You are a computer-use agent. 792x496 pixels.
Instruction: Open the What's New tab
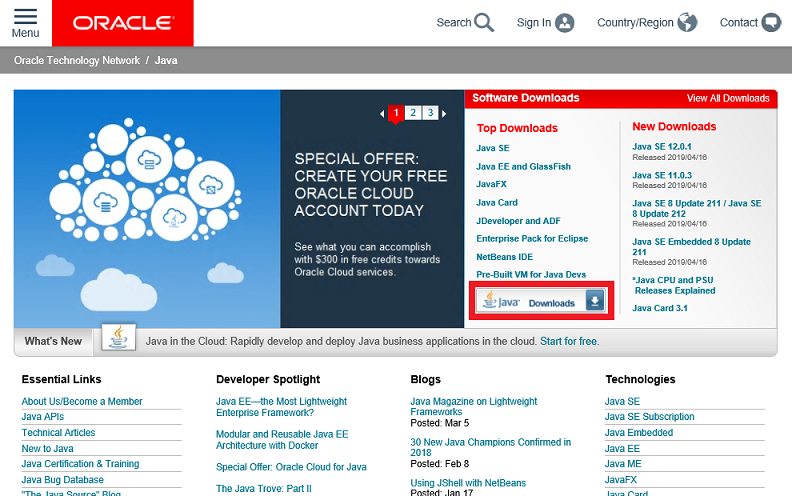(53, 341)
